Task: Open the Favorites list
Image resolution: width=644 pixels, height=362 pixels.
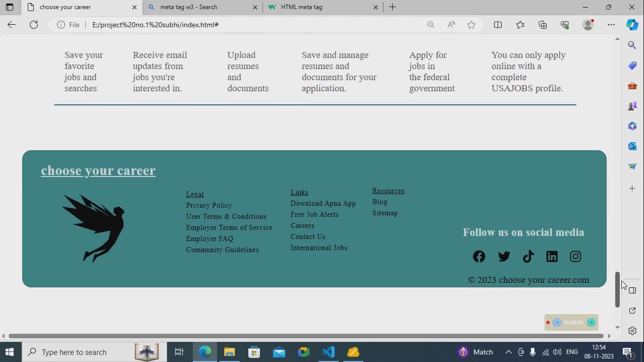Action: (520, 25)
